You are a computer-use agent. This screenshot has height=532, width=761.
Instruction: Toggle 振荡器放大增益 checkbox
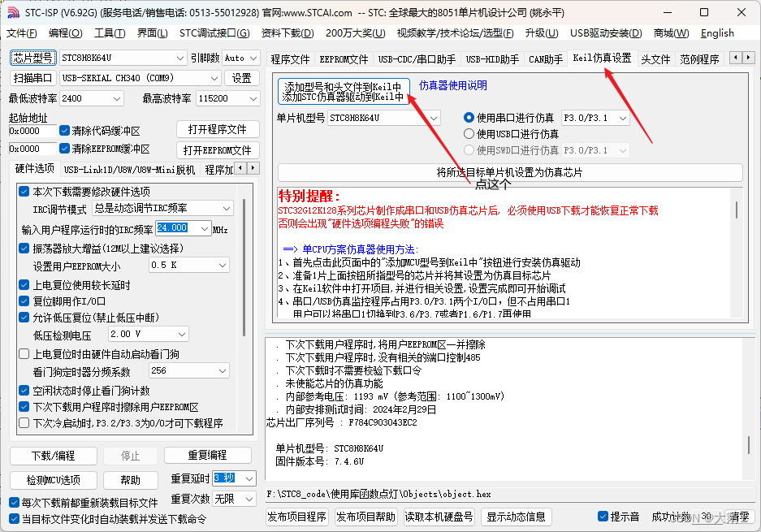pyautogui.click(x=24, y=249)
